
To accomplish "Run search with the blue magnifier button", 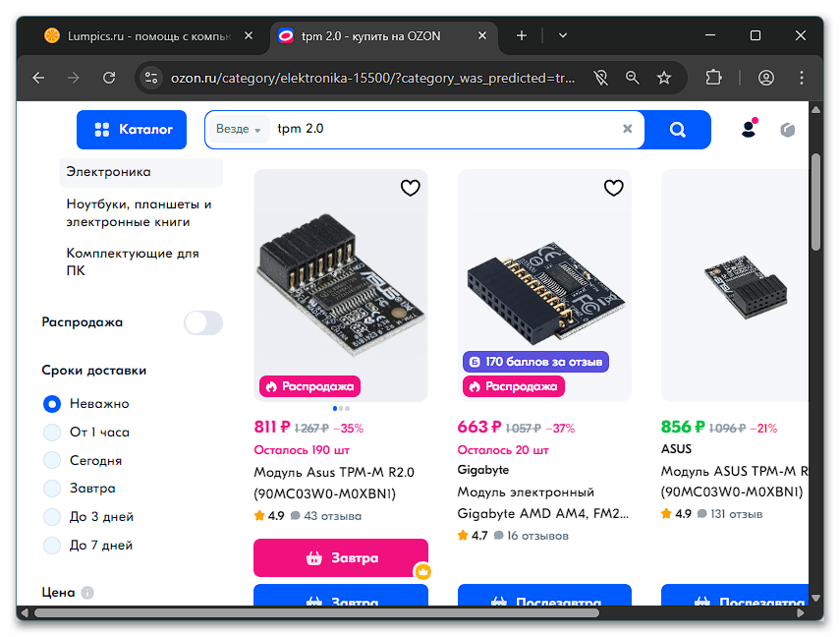I will tap(678, 130).
